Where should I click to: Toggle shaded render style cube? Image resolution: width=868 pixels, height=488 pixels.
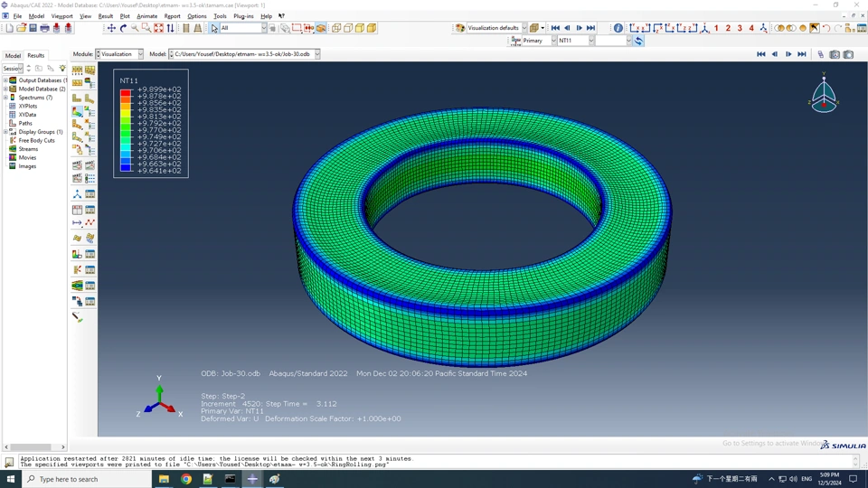tap(372, 28)
